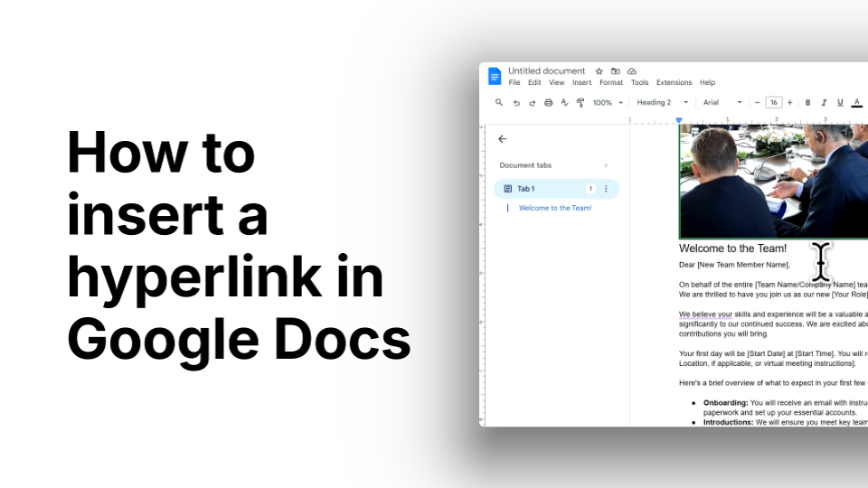Open the Format menu

611,82
